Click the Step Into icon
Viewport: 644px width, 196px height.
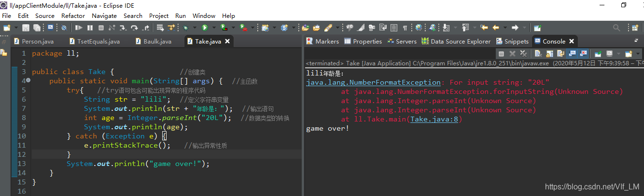pos(123,28)
